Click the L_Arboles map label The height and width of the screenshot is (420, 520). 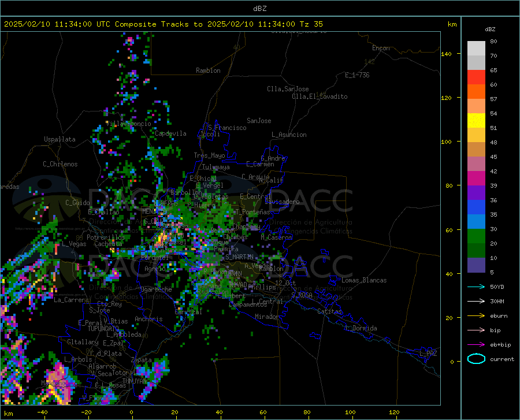78,359
